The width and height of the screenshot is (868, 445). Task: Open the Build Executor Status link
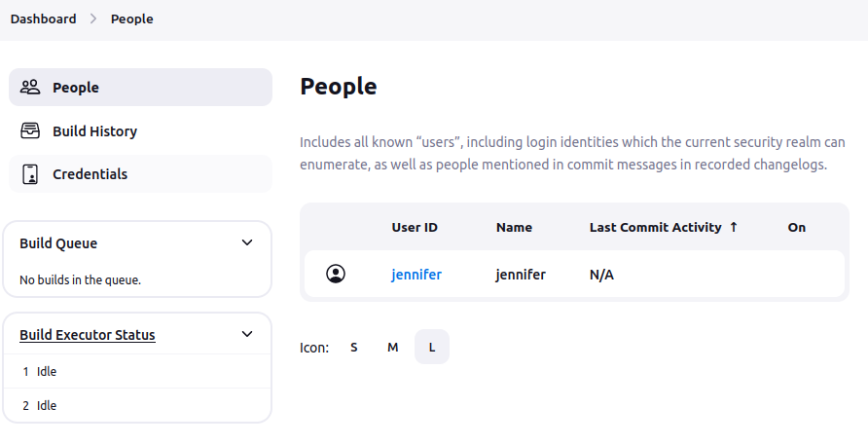pyautogui.click(x=88, y=335)
